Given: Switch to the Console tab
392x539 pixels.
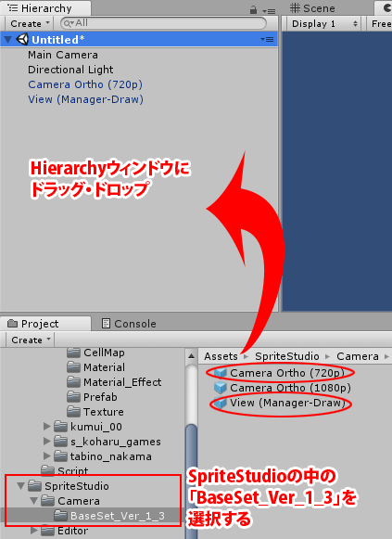Looking at the screenshot, I should tap(129, 324).
